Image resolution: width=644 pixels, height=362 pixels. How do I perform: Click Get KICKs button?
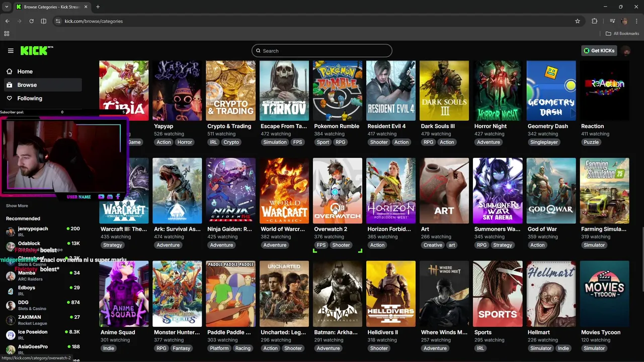click(x=599, y=51)
